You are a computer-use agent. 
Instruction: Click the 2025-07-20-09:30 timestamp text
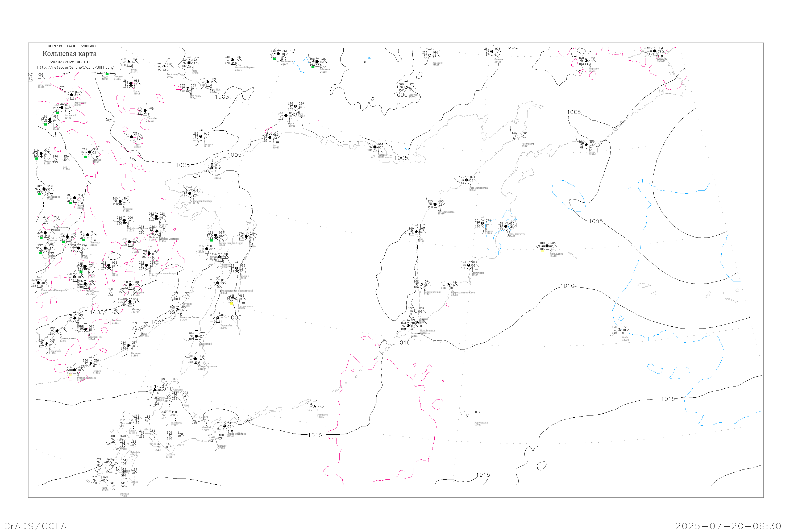728,526
